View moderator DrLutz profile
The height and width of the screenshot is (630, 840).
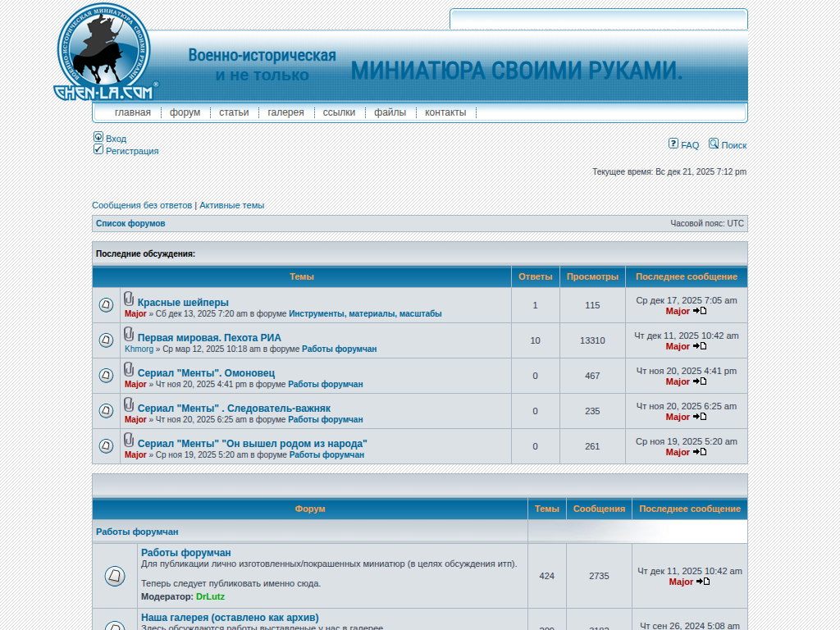(x=210, y=596)
